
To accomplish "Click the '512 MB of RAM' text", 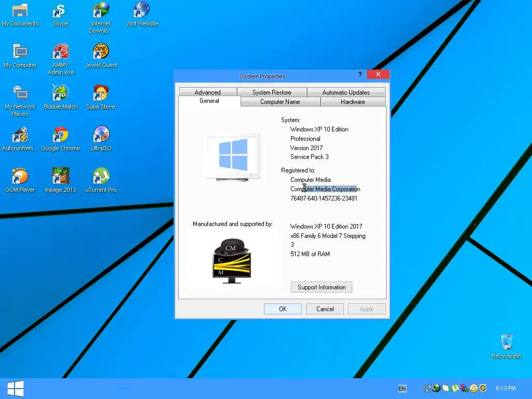I will tap(310, 254).
